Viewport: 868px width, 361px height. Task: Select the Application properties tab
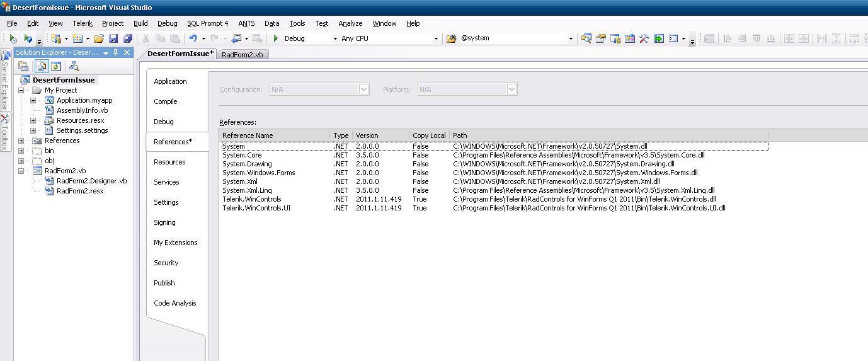click(x=171, y=81)
